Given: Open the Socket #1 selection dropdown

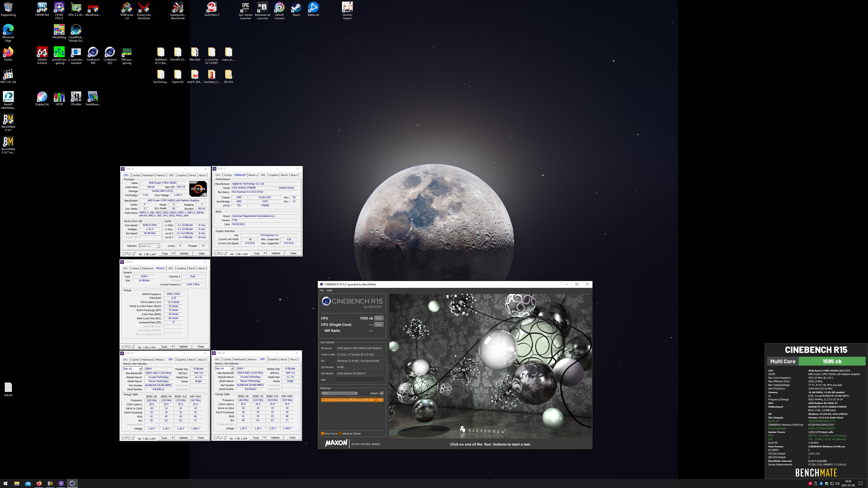Looking at the screenshot, I should click(x=149, y=246).
